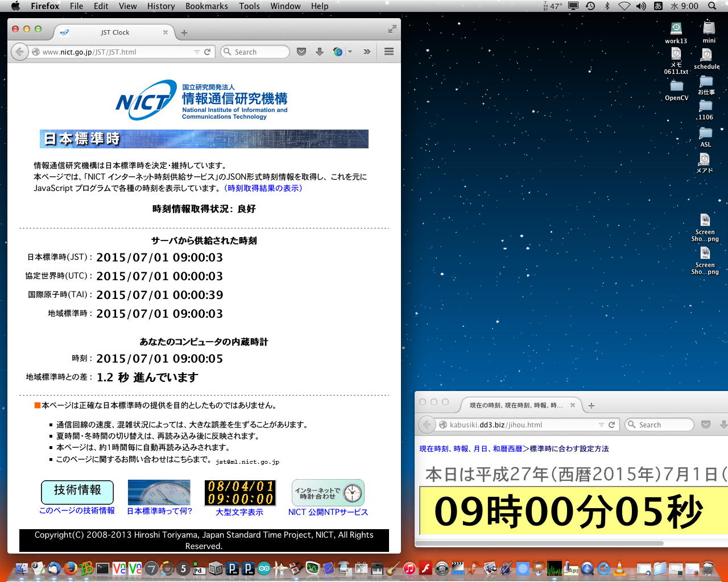
Task: Open Finder from the Dock
Action: (x=23, y=568)
